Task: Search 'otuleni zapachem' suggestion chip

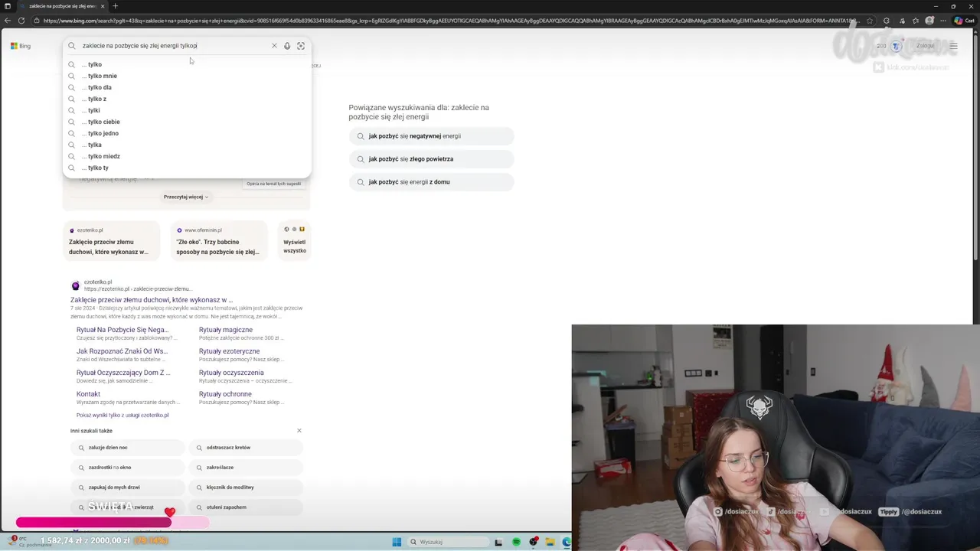Action: [246, 507]
